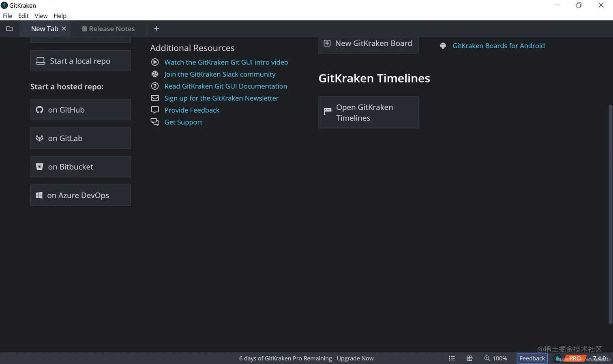Click plus icon on New GitKraken Board

coord(327,43)
